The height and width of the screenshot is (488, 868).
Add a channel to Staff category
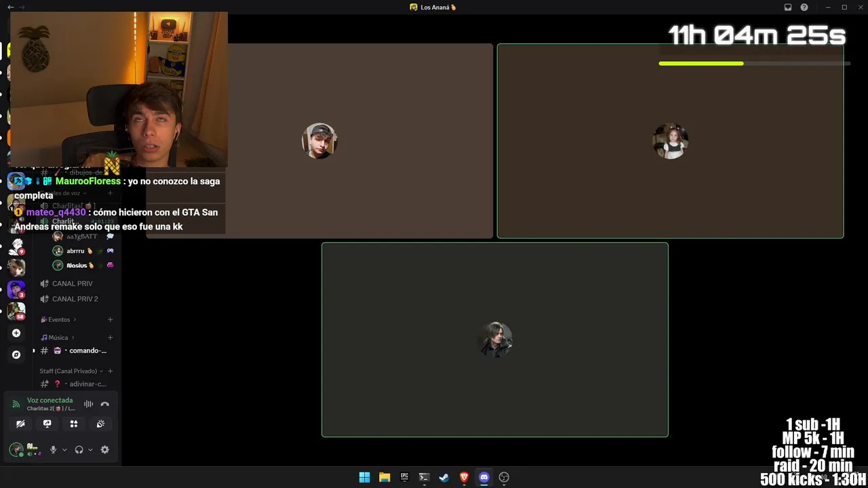click(110, 371)
